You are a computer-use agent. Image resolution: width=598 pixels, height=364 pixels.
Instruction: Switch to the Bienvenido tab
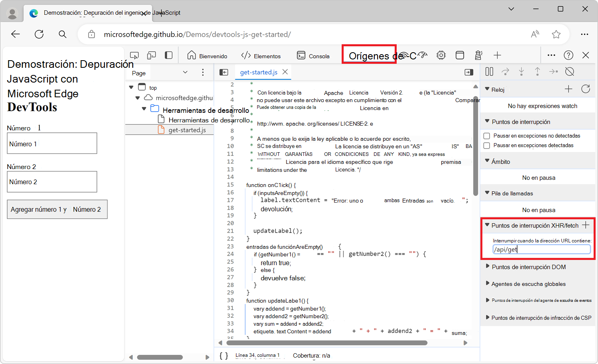(x=207, y=56)
